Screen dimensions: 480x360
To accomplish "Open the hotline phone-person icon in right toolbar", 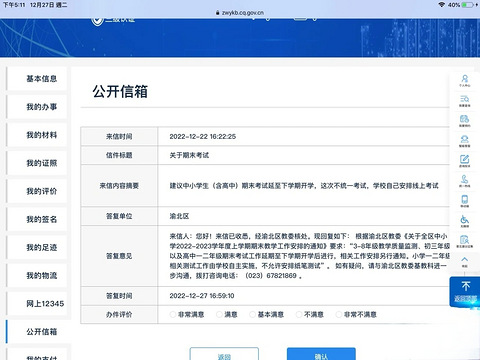I will click(465, 181).
